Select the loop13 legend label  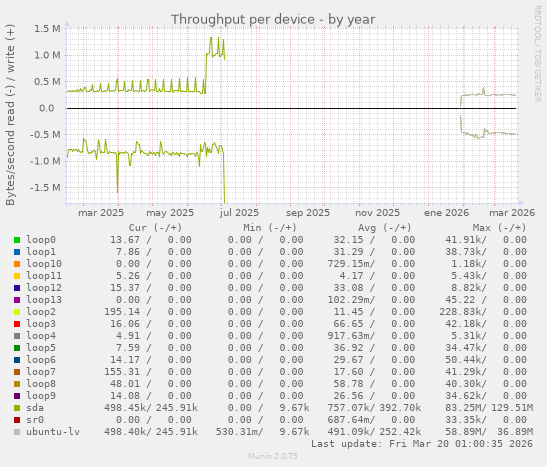point(44,300)
